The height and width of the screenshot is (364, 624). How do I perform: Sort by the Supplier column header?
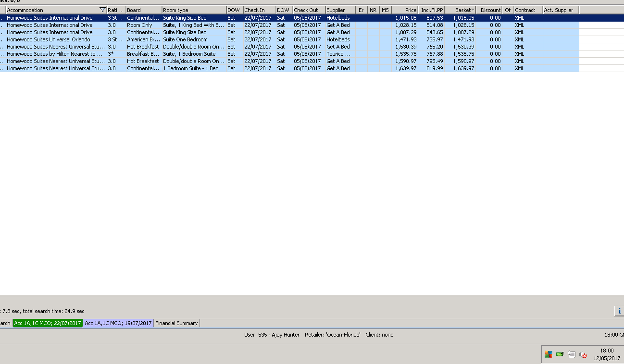tap(340, 10)
